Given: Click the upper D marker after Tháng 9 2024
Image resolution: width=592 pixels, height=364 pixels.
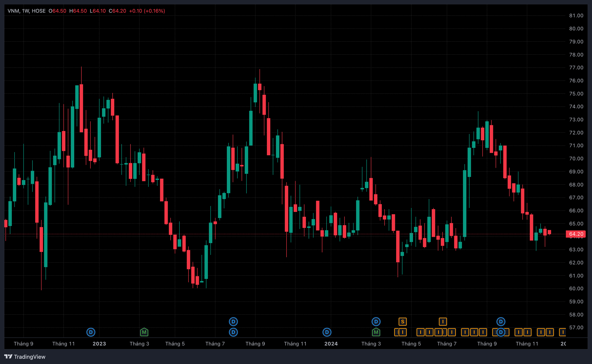Looking at the screenshot, I should click(x=501, y=322).
